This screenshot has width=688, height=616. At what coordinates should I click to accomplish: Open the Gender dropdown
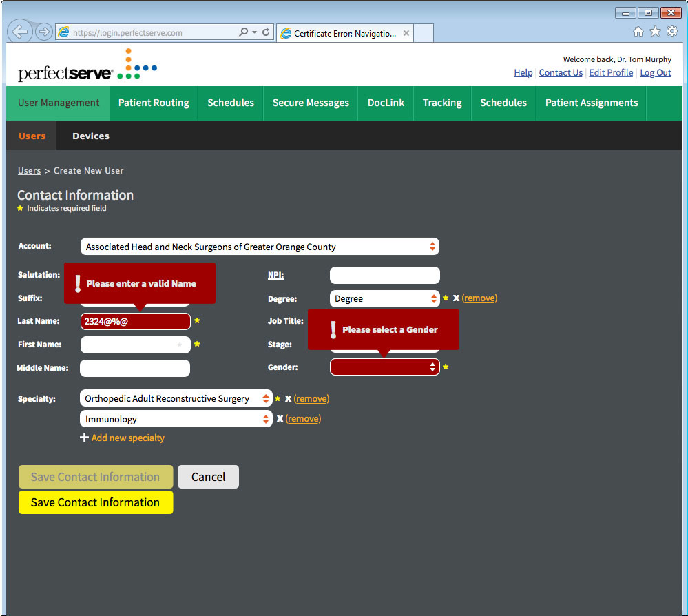tap(384, 367)
